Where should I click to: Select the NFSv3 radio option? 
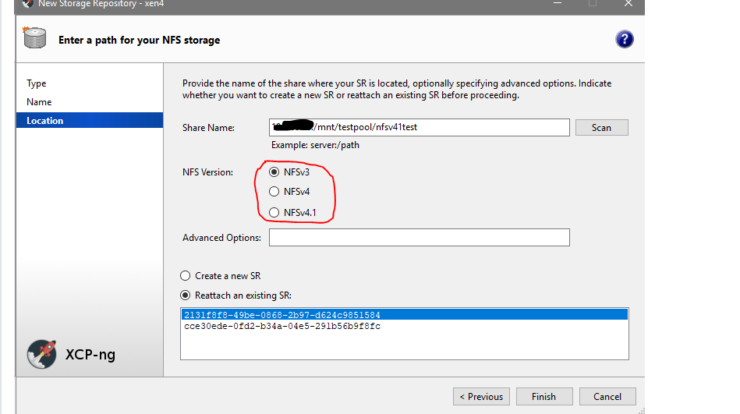tap(275, 172)
